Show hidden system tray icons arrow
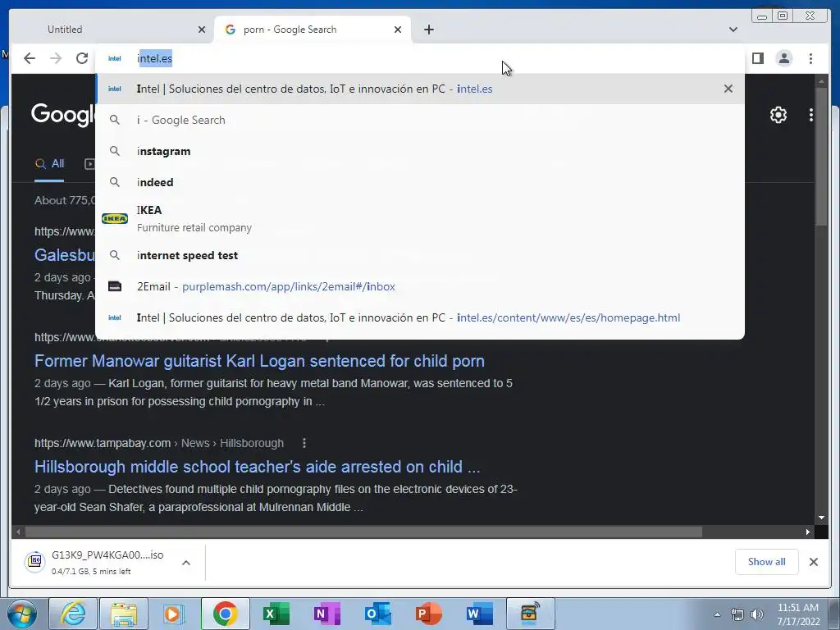The image size is (840, 630). click(x=717, y=614)
